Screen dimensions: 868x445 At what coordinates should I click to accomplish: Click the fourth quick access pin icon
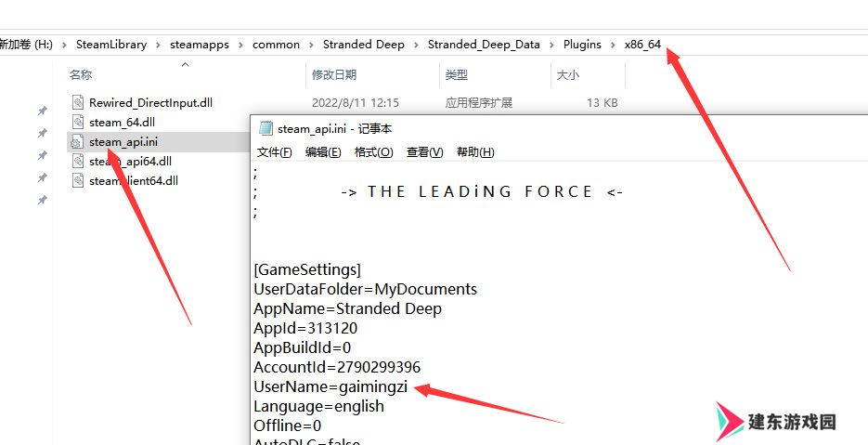click(42, 177)
